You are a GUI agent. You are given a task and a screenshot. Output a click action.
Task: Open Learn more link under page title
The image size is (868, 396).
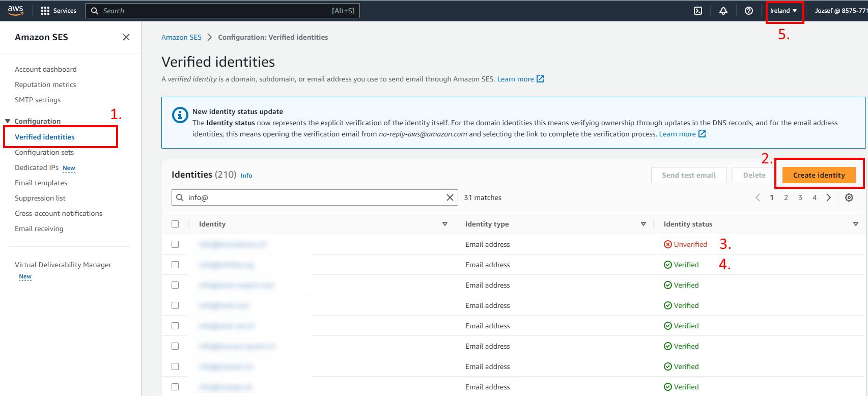520,79
